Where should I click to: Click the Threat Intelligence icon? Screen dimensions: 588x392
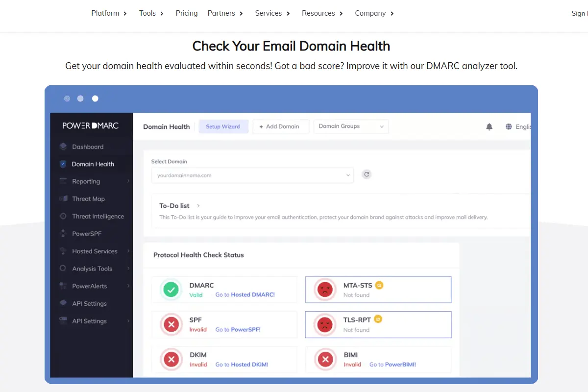pyautogui.click(x=63, y=216)
